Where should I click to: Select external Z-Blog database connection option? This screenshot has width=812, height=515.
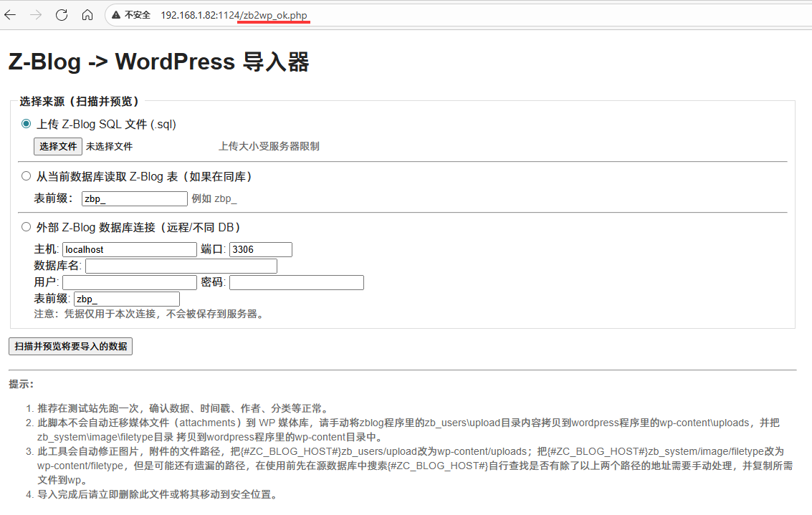pos(27,227)
